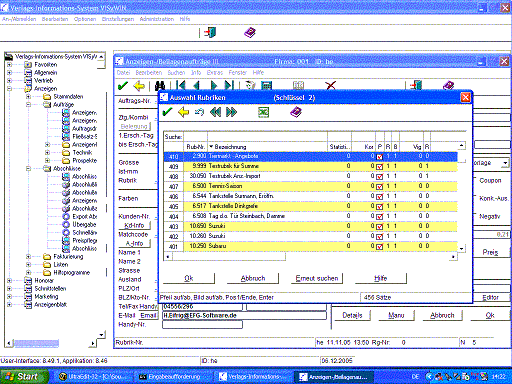This screenshot has width=512, height=384.
Task: Click the gray columns icon right of the calculator
Action: (x=298, y=86)
